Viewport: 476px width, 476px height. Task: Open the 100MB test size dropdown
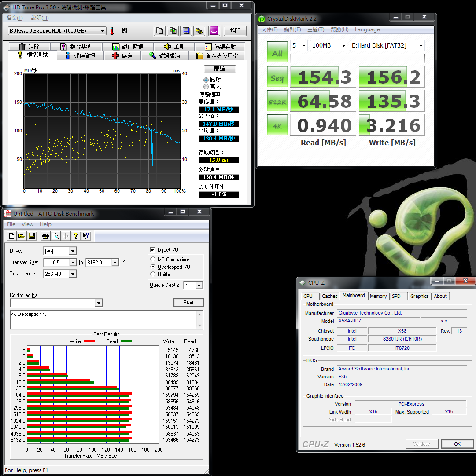(328, 45)
